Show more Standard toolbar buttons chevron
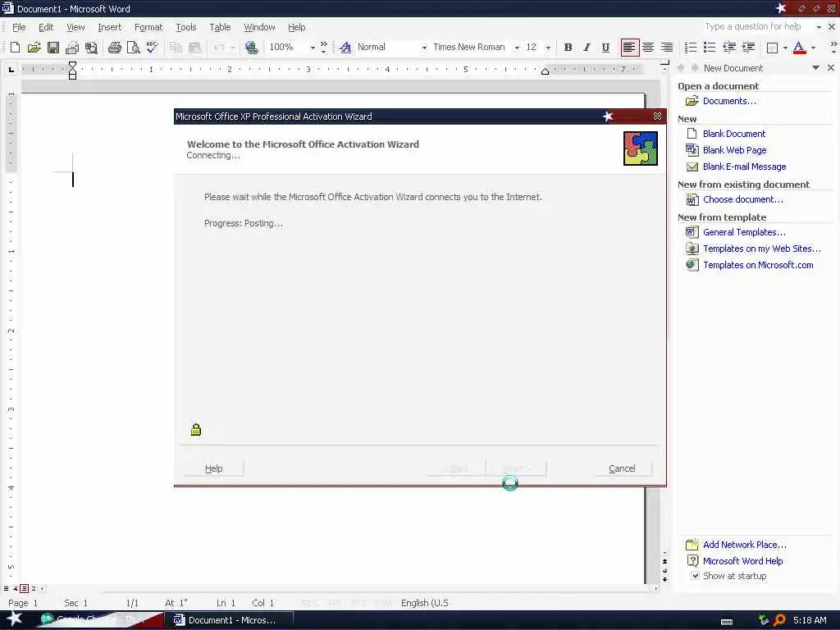Viewport: 840px width, 630px height. (x=323, y=47)
